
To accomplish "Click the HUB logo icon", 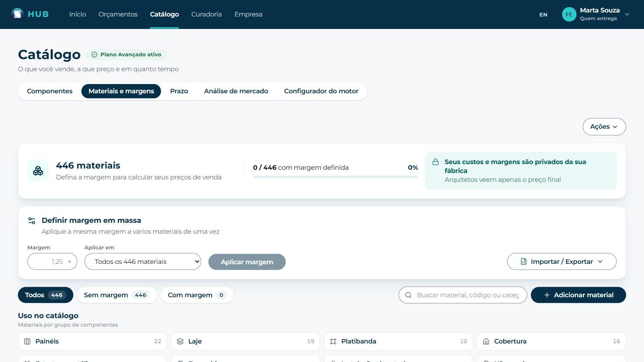I will tap(17, 14).
